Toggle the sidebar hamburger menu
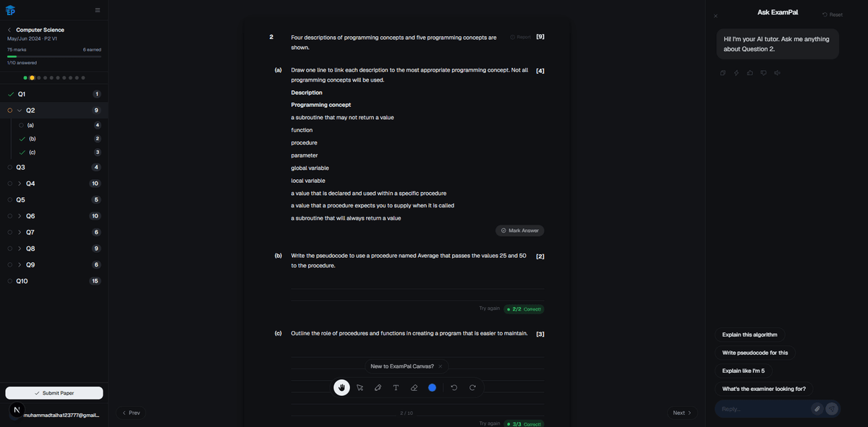 click(98, 10)
